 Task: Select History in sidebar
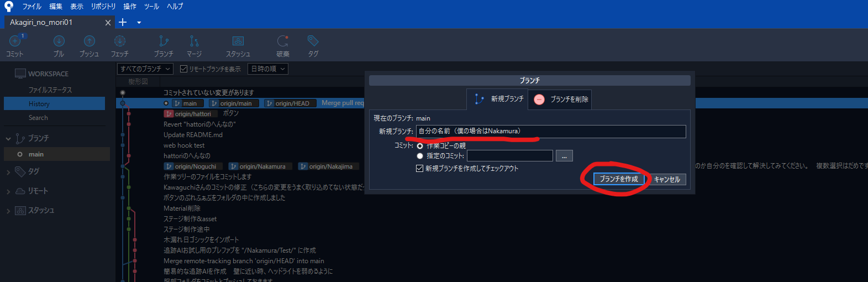pyautogui.click(x=54, y=103)
